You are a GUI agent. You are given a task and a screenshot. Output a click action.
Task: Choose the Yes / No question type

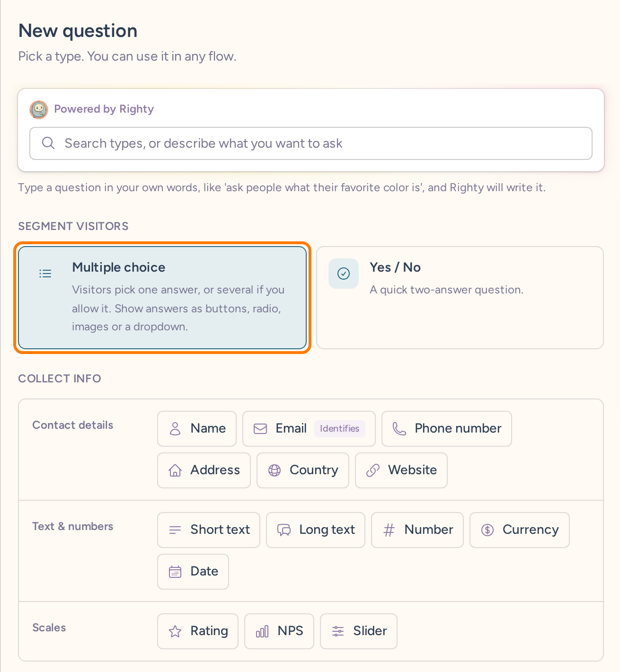(460, 298)
